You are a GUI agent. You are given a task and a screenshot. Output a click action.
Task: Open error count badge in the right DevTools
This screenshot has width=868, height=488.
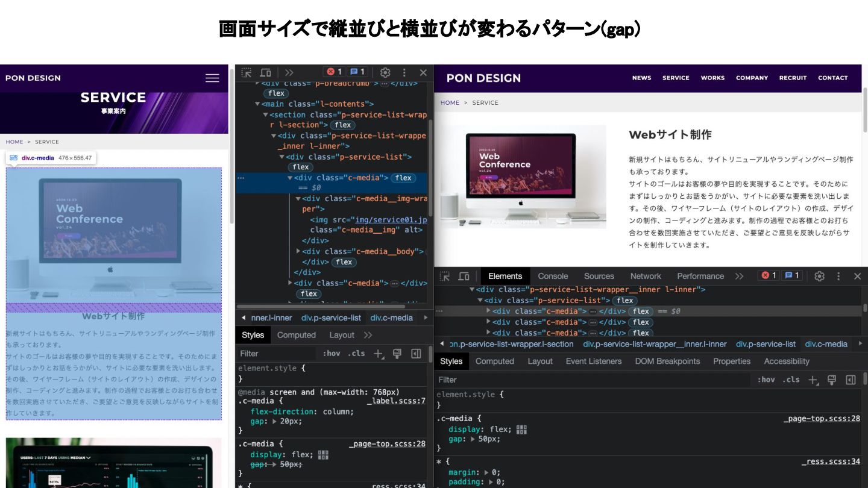pyautogui.click(x=769, y=275)
